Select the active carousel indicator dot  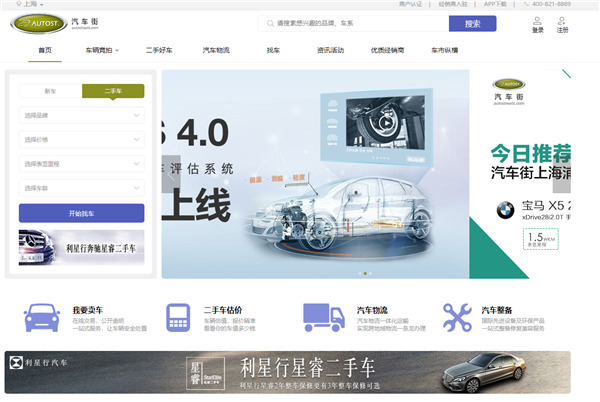[365, 273]
